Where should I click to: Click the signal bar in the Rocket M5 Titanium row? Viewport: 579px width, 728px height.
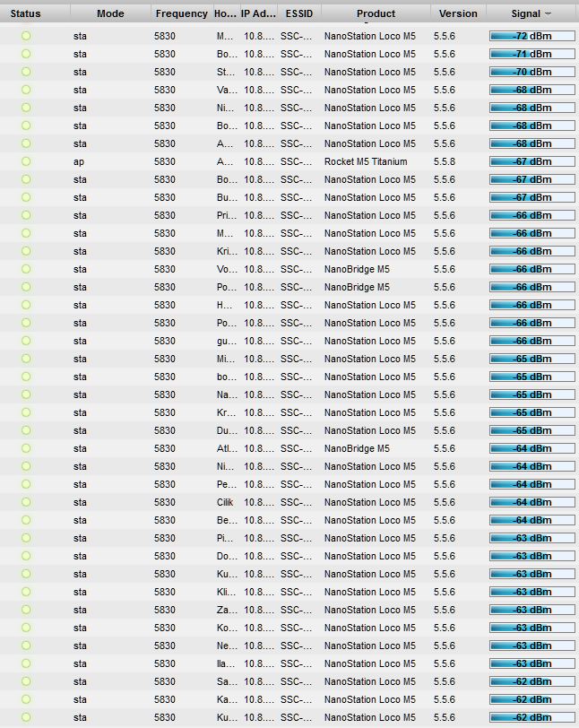pos(532,161)
